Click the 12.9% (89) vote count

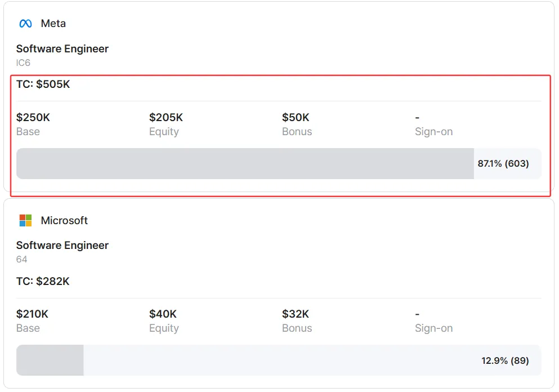[505, 360]
